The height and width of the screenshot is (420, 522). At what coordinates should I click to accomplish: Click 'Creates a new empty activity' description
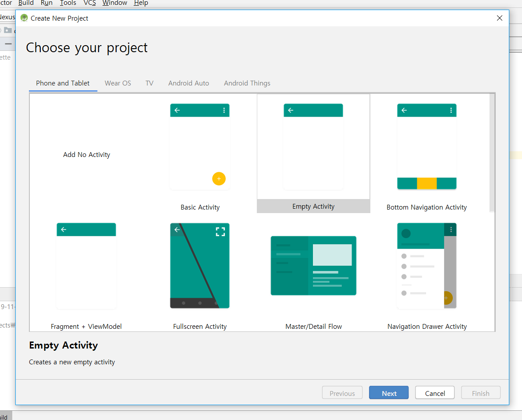pos(72,362)
